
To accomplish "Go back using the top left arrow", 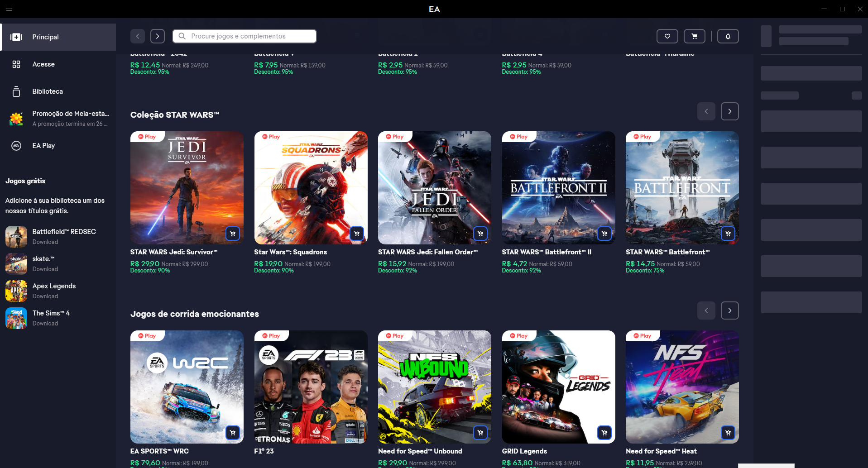I will [138, 36].
